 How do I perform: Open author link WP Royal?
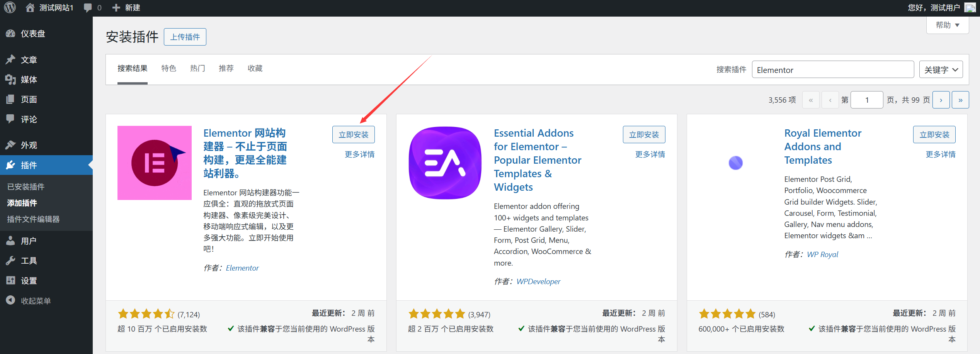click(x=823, y=254)
